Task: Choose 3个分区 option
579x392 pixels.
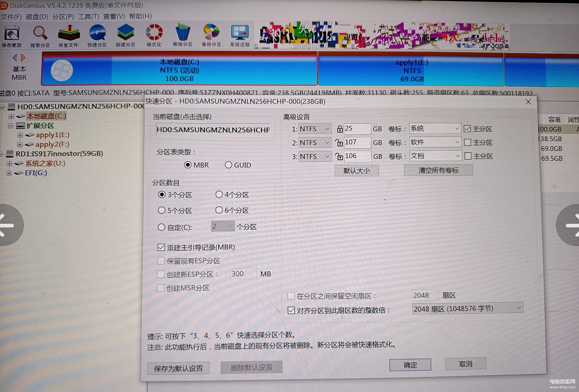Action: (162, 195)
